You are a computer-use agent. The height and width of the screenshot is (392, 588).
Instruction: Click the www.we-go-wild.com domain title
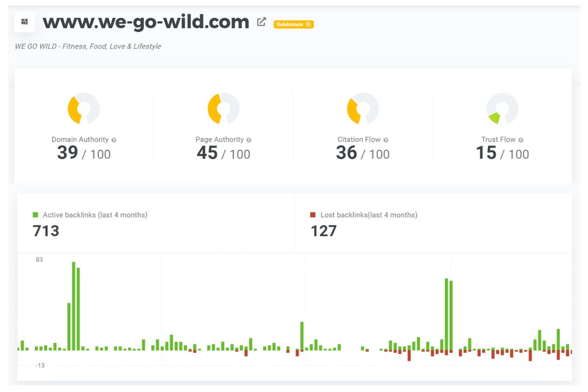click(x=146, y=22)
